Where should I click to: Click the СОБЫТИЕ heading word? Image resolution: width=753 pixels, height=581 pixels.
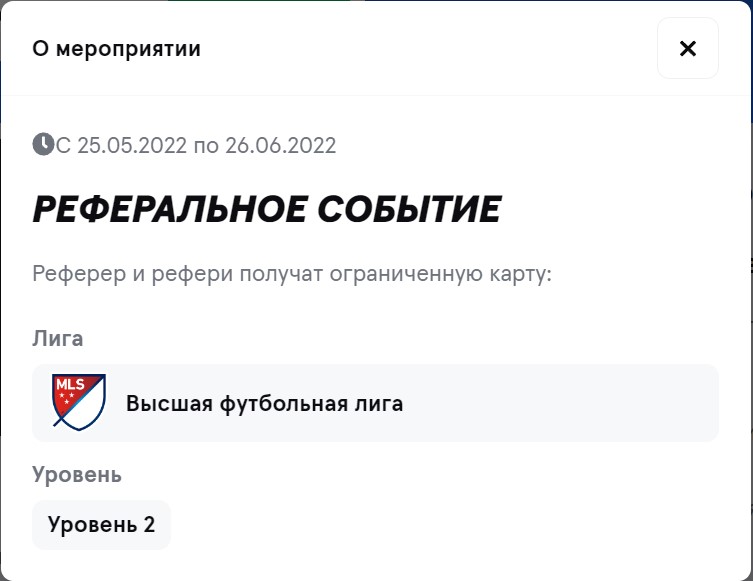pos(410,209)
